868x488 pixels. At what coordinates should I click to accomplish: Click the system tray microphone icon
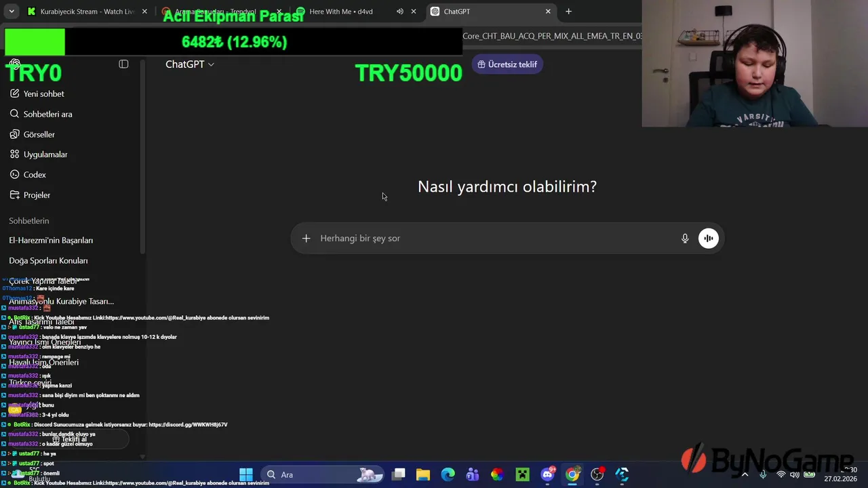click(763, 474)
